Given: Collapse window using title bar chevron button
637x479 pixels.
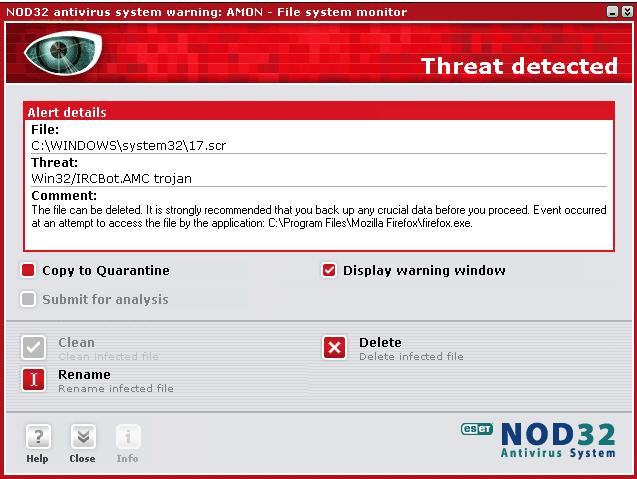Looking at the screenshot, I should (x=627, y=12).
